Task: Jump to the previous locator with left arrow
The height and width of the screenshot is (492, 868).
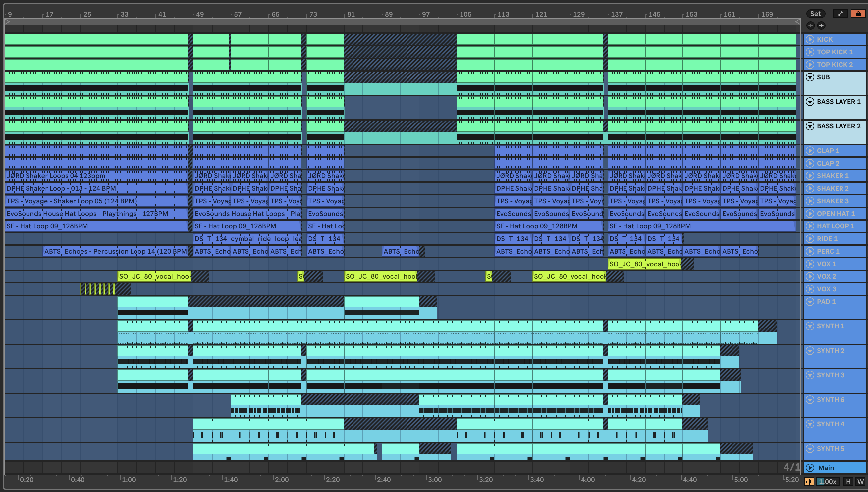Action: point(810,25)
